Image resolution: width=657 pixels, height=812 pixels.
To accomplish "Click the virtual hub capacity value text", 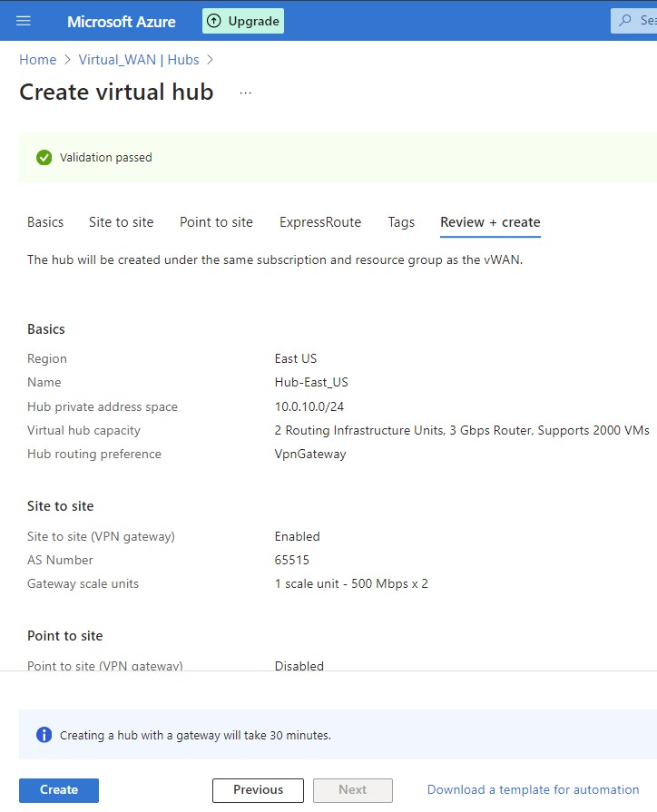I will tap(462, 430).
